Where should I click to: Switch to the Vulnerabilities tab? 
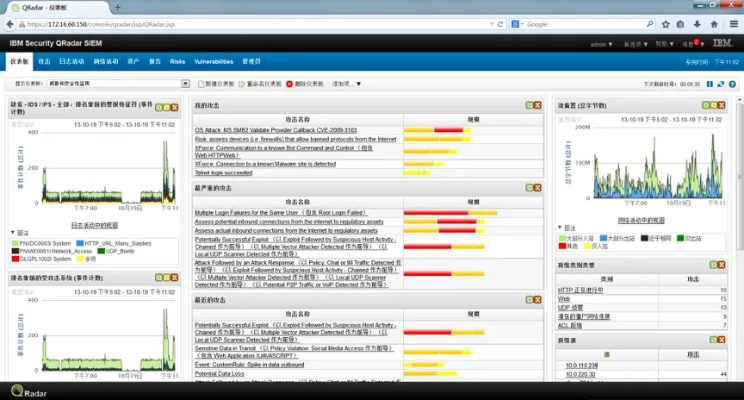coord(213,61)
